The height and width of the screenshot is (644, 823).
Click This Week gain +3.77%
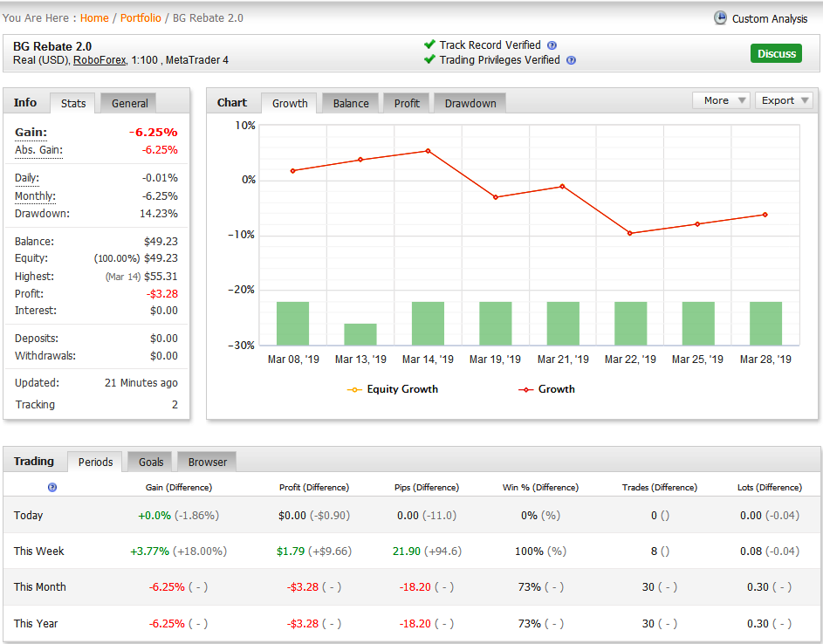(x=149, y=552)
